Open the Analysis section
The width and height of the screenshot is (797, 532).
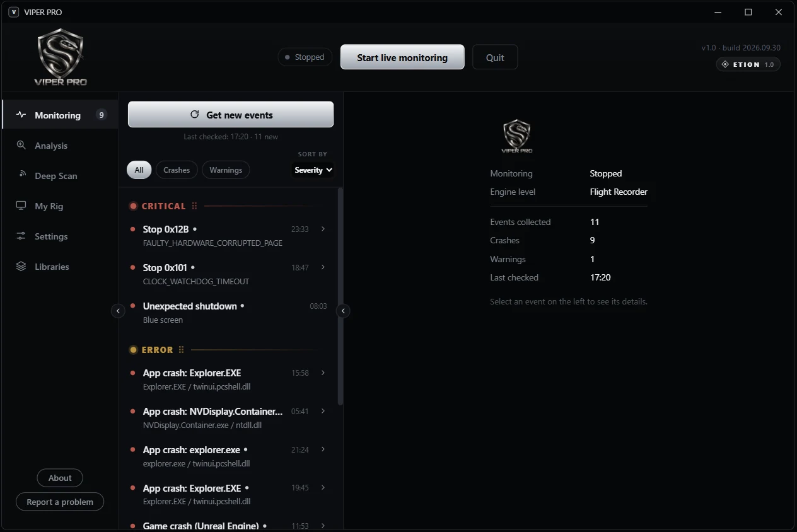[x=60, y=146]
